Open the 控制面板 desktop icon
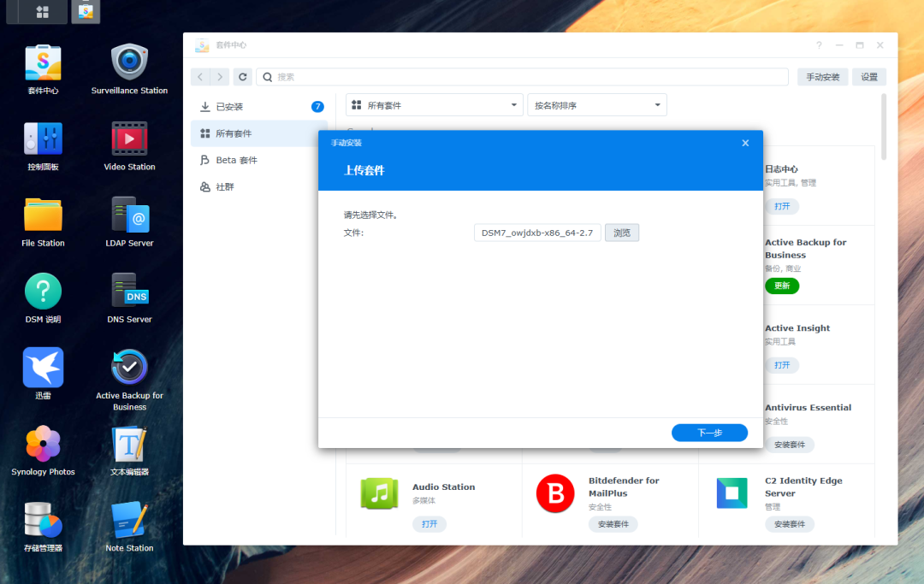The image size is (924, 584). (x=43, y=139)
